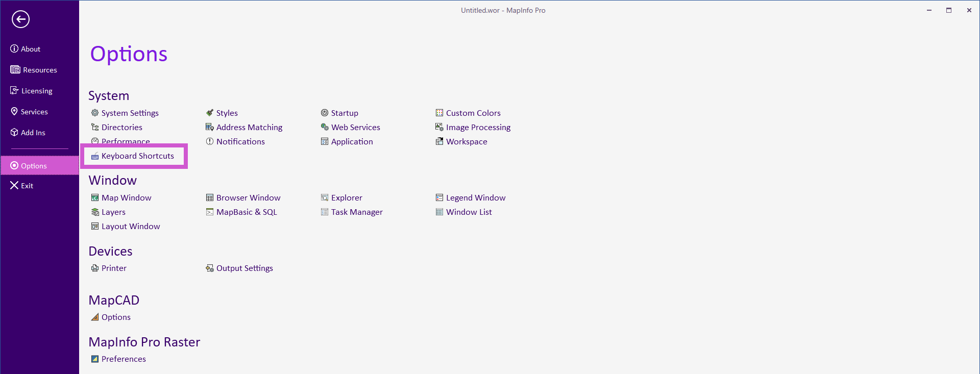This screenshot has height=374, width=980.
Task: Click the Explorer icon
Action: click(325, 197)
